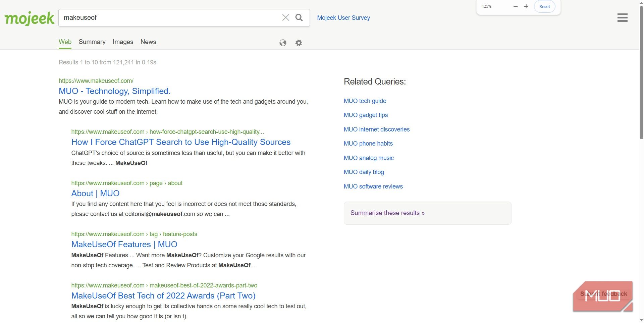Open MakeUseOf Best Tech of 2022 Awards result
This screenshot has width=644, height=323.
point(163,296)
